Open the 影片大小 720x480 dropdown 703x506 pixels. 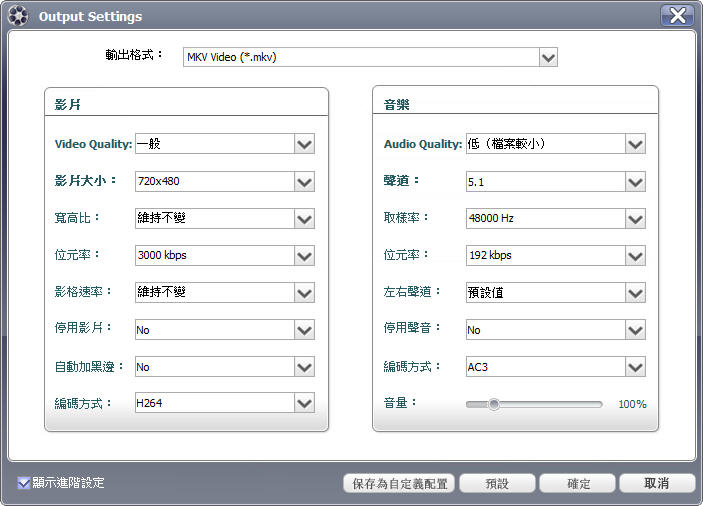tap(225, 182)
